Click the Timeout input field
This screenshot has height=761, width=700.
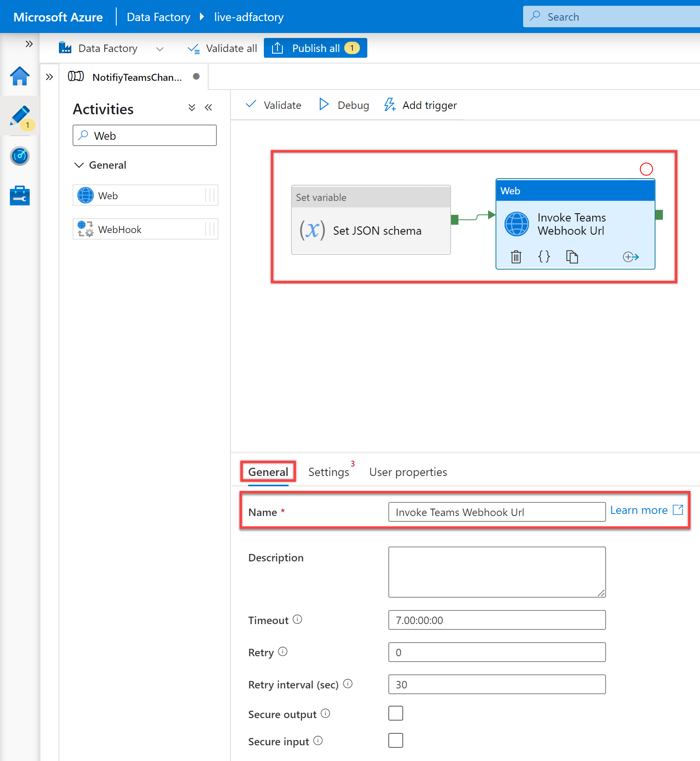point(497,620)
